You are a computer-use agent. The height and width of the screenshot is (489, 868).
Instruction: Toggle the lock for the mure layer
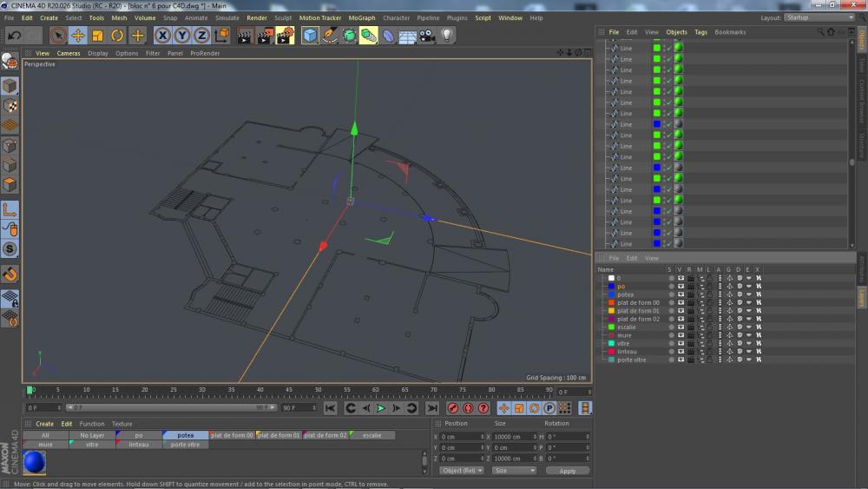click(x=709, y=335)
